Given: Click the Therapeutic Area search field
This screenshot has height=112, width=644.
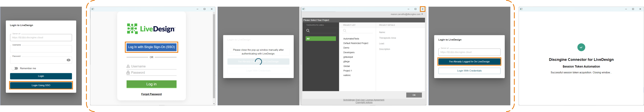Looking at the screenshot, I should 321,30.
